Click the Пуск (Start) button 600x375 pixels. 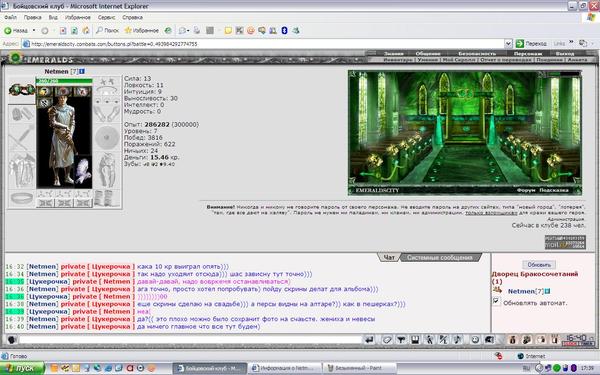22,368
